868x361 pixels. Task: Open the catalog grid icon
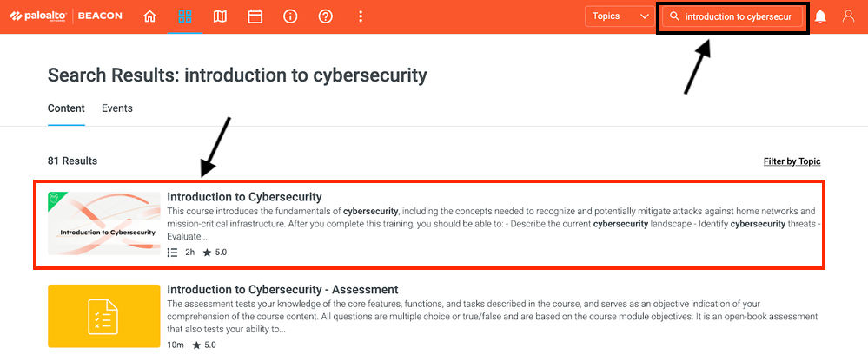click(184, 16)
